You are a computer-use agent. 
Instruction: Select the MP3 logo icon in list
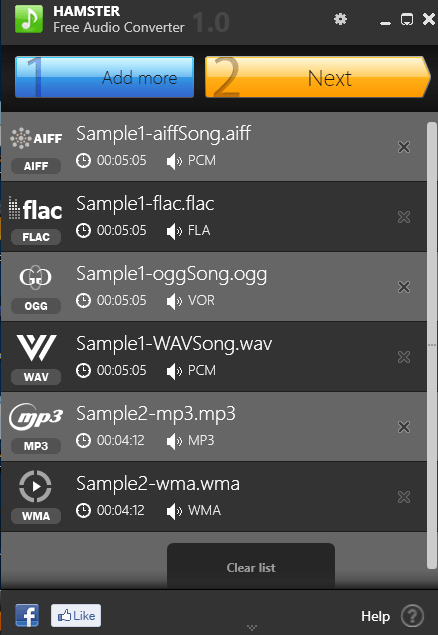(36, 417)
